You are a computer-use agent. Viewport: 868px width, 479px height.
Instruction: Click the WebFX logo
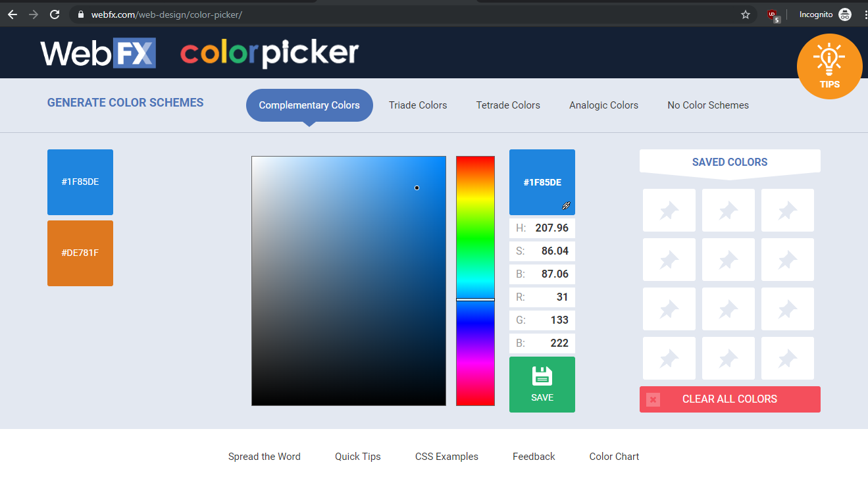(97, 54)
